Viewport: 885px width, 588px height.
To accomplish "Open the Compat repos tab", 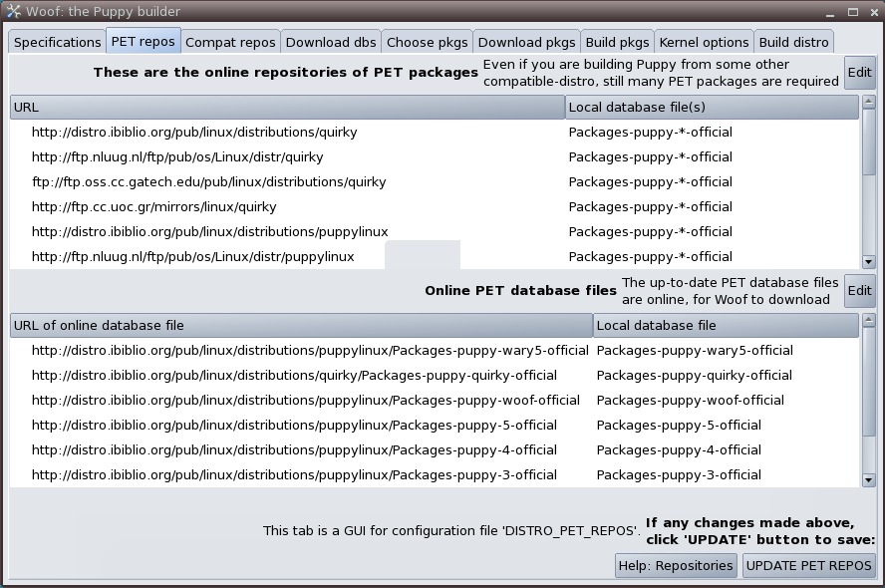I will 230,42.
